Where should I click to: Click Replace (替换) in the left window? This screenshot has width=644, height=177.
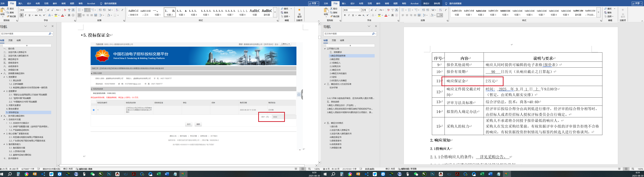pyautogui.click(x=285, y=12)
